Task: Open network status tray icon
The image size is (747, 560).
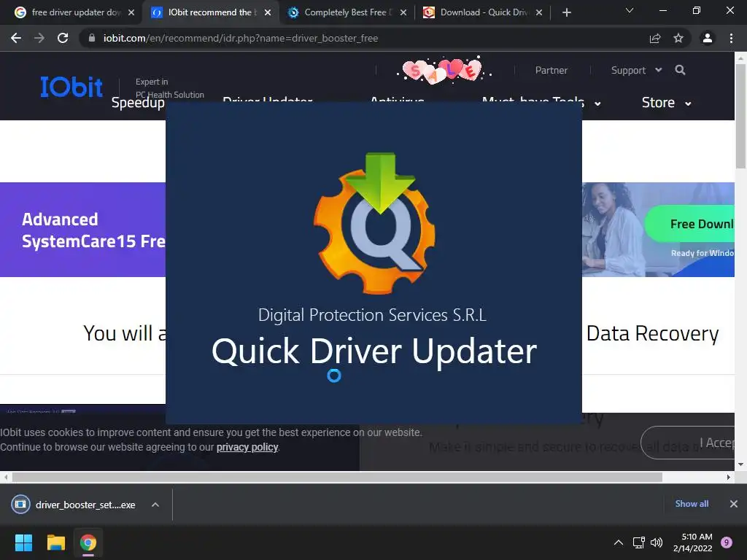Action: [638, 542]
